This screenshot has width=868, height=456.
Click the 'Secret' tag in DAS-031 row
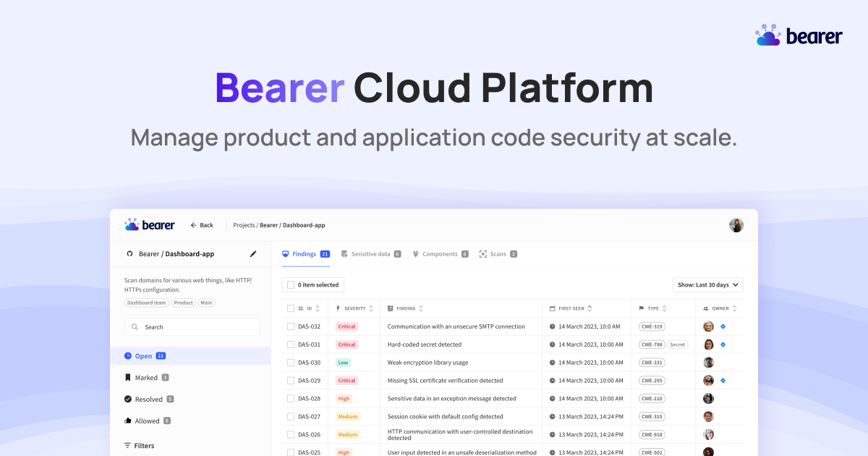pos(678,345)
